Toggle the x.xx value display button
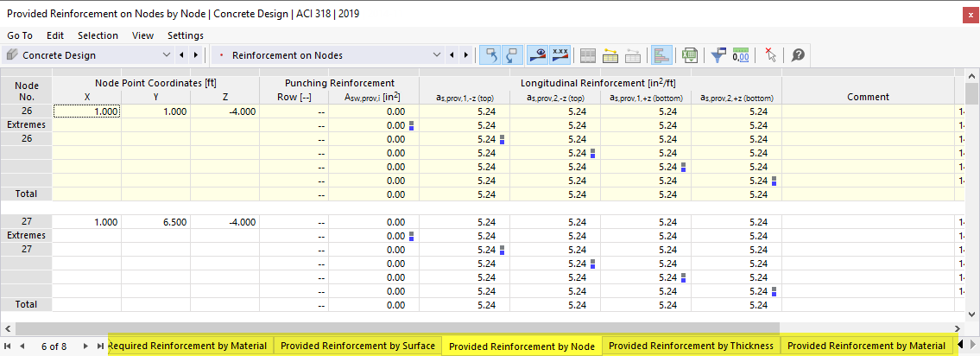The height and width of the screenshot is (356, 980). 560,54
